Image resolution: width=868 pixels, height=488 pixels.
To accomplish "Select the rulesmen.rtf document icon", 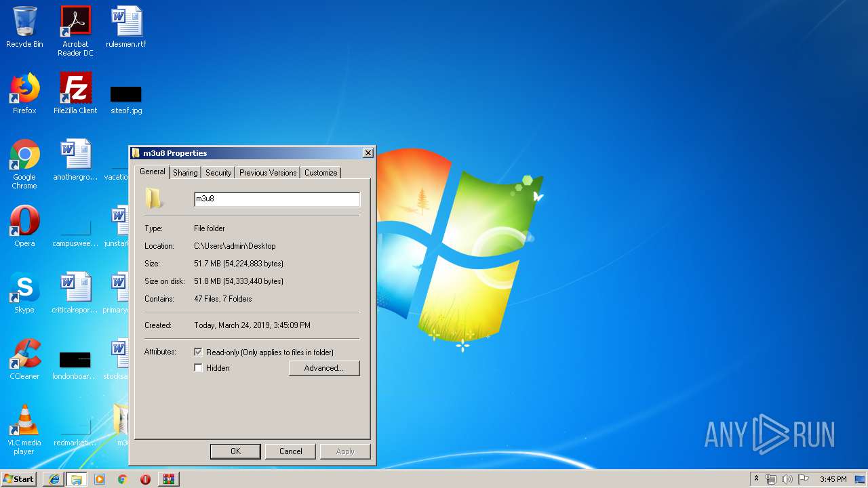I will [x=126, y=27].
